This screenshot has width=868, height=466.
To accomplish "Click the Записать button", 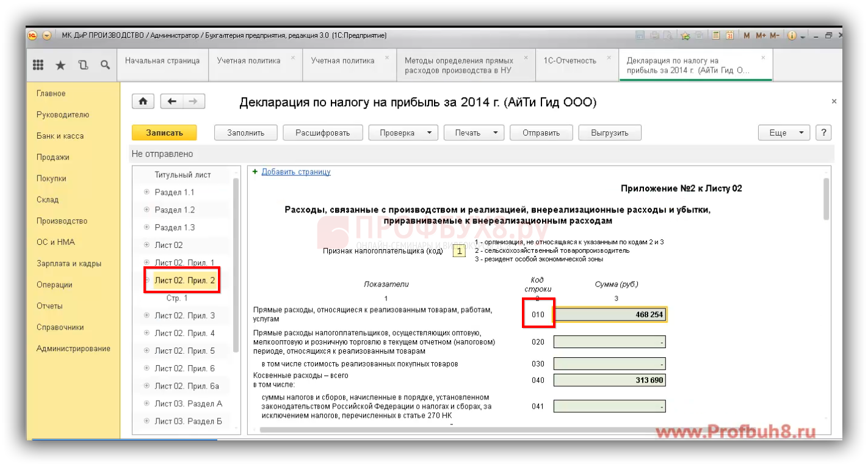I will 164,133.
